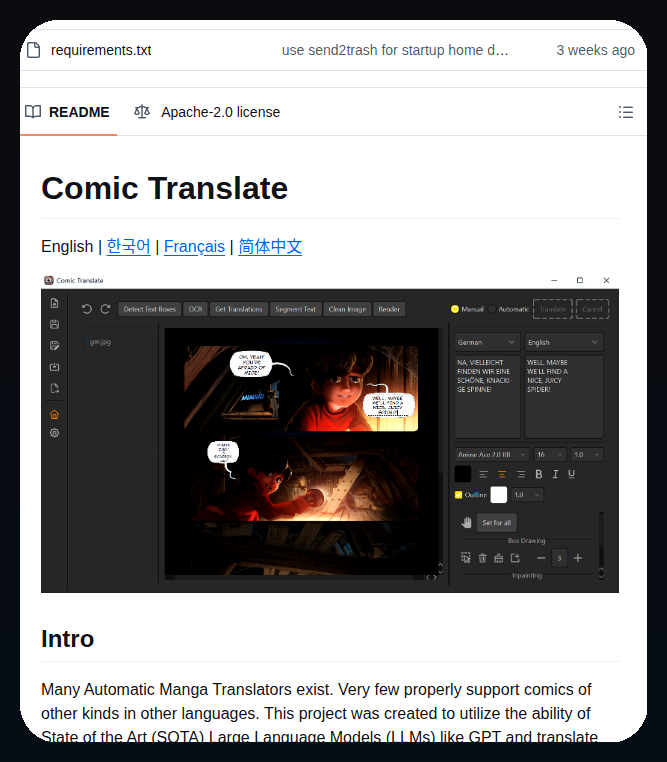Click the new project file icon in sidebar
Viewport: 667px width, 762px height.
tap(54, 303)
